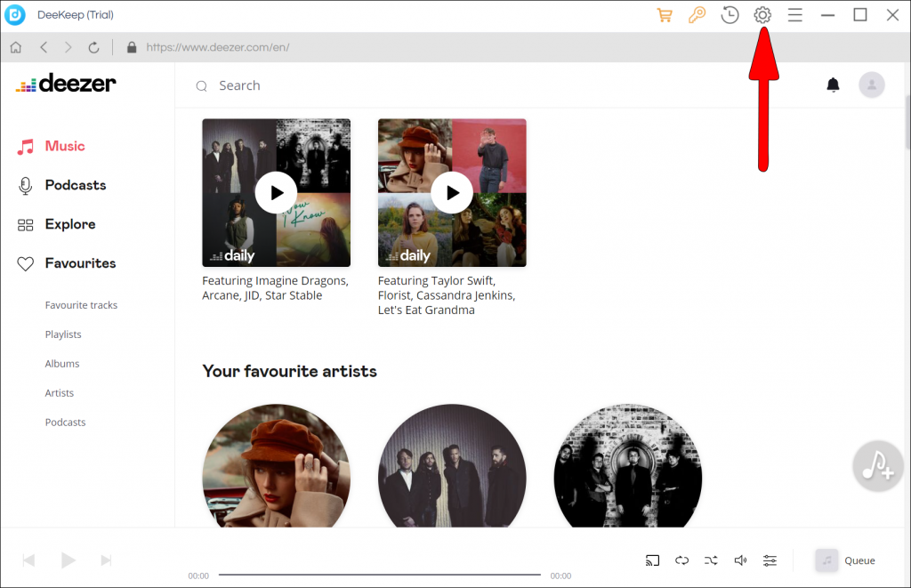The image size is (911, 588).
Task: Open the conversion history clock icon
Action: click(x=730, y=15)
